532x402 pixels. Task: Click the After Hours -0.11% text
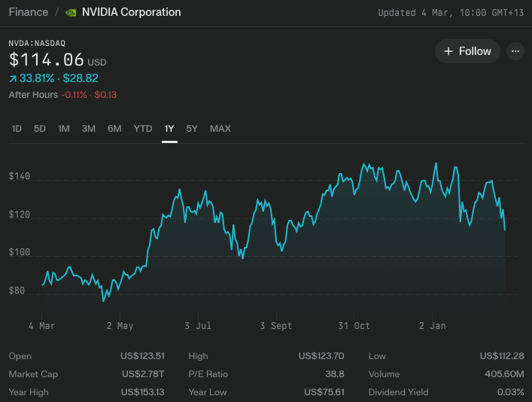tap(48, 95)
